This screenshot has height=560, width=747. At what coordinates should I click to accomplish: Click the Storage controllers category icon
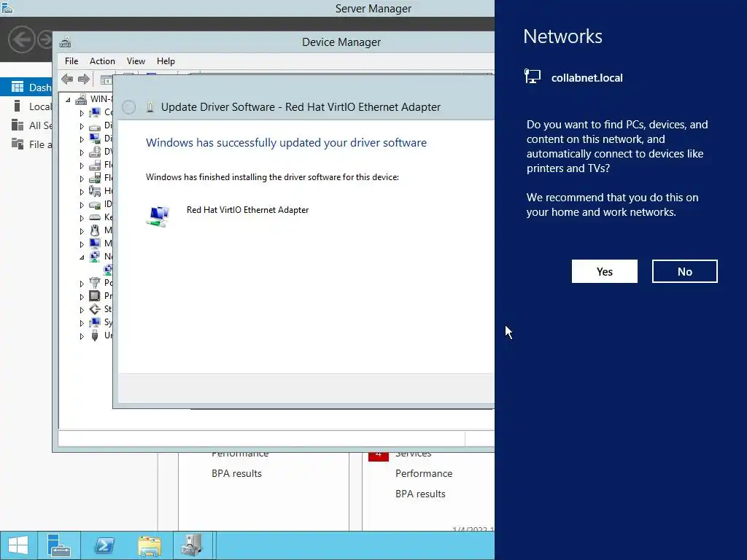pos(95,309)
